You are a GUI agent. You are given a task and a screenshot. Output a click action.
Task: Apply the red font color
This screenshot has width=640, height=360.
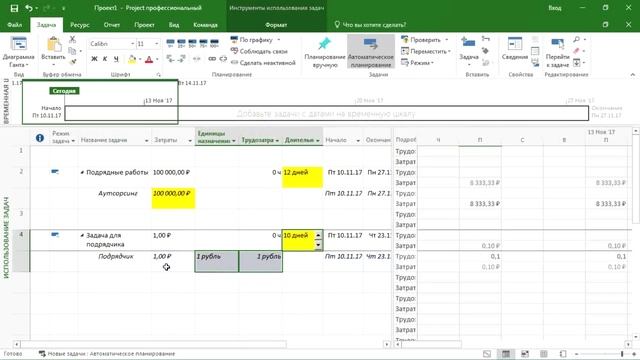pyautogui.click(x=149, y=59)
